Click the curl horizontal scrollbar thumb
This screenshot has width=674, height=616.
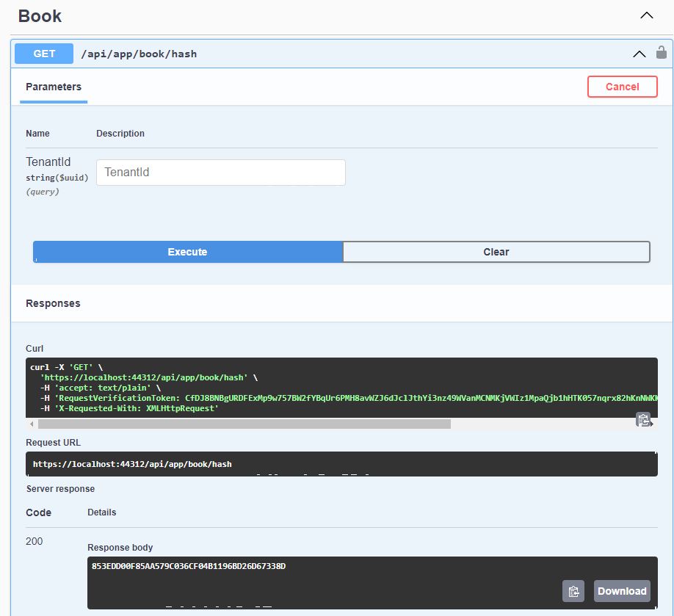tap(244, 424)
